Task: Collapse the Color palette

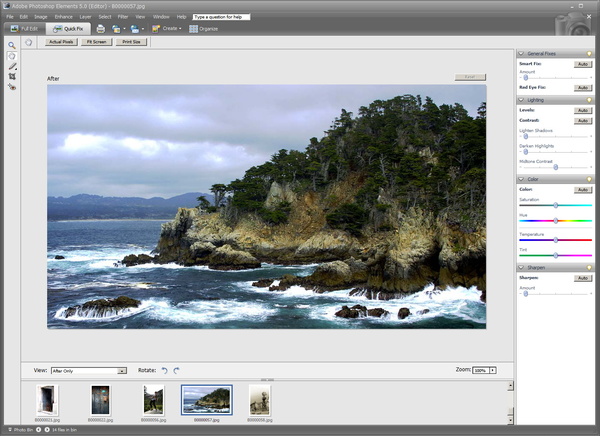Action: click(x=521, y=179)
